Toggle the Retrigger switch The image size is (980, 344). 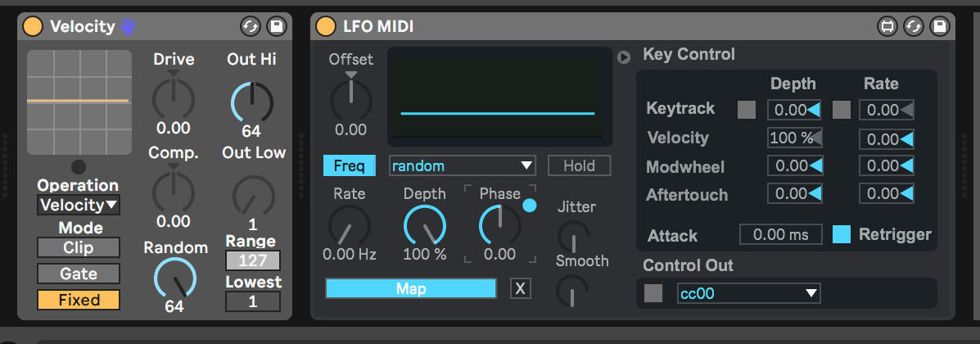(x=842, y=234)
